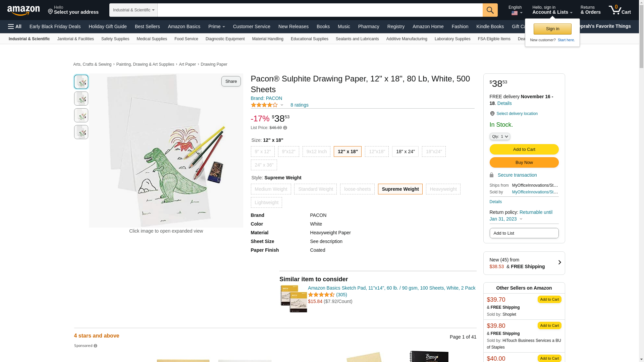The height and width of the screenshot is (362, 644).
Task: Click the yellow Add to Cart button
Action: 524,149
